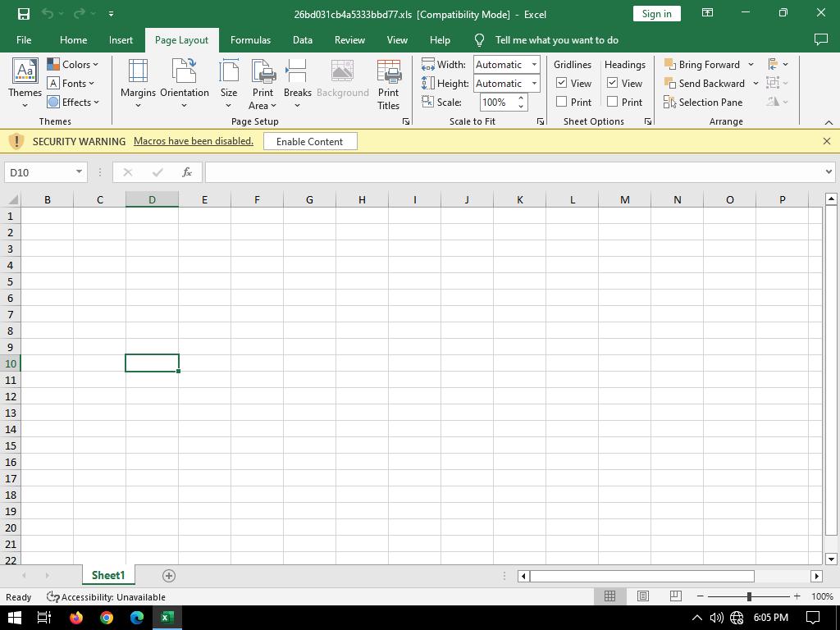Add a new sheet with plus icon

[169, 576]
